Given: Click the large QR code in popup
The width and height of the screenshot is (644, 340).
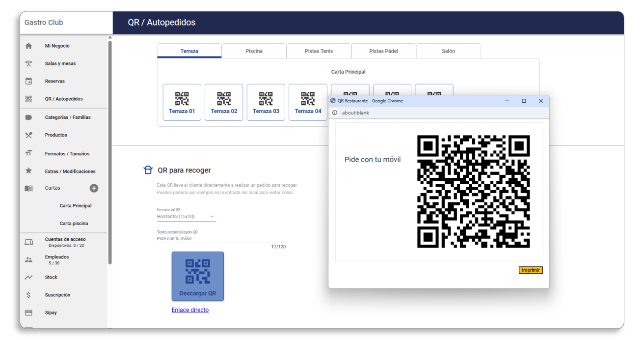Looking at the screenshot, I should click(473, 191).
